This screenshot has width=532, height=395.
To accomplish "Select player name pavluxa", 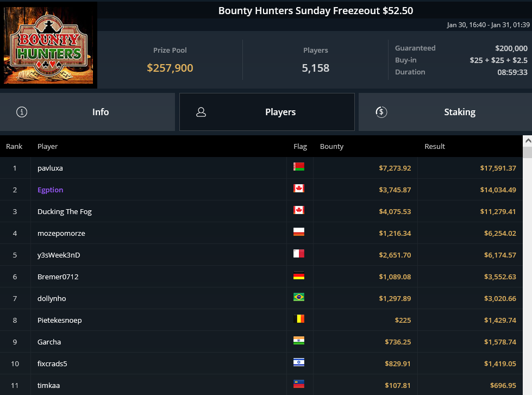I will coord(50,168).
